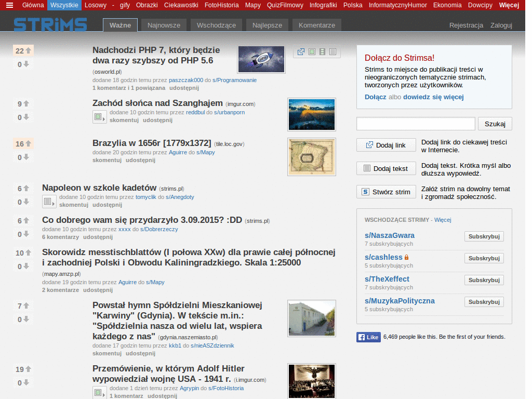Open PHP rocket thumbnail
The image size is (532, 399).
click(x=261, y=59)
